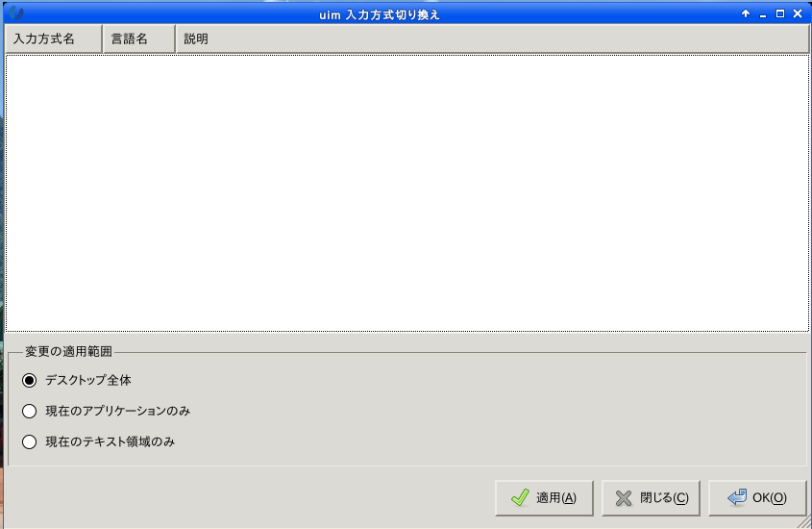Click the 変更の適用範囲 group label
Screen dimensions: 812x529
68,352
